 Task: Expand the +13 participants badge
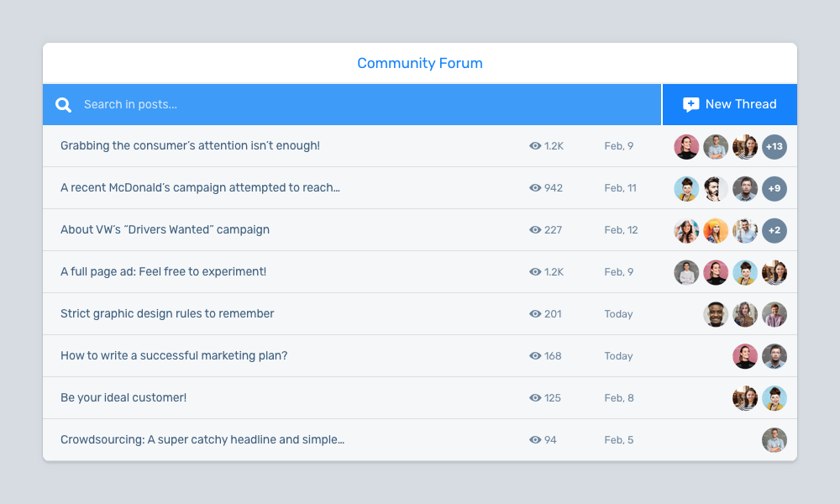[x=774, y=147]
